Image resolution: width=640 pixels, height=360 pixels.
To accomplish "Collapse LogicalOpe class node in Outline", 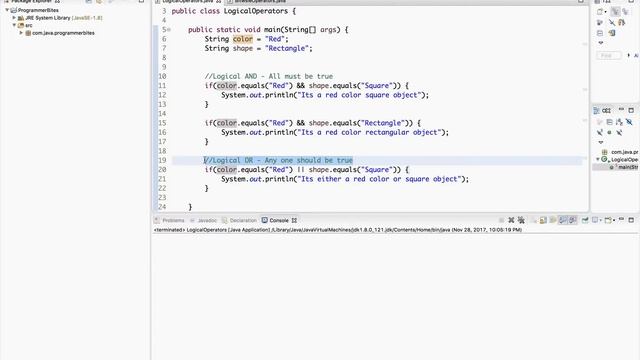I will click(x=598, y=159).
